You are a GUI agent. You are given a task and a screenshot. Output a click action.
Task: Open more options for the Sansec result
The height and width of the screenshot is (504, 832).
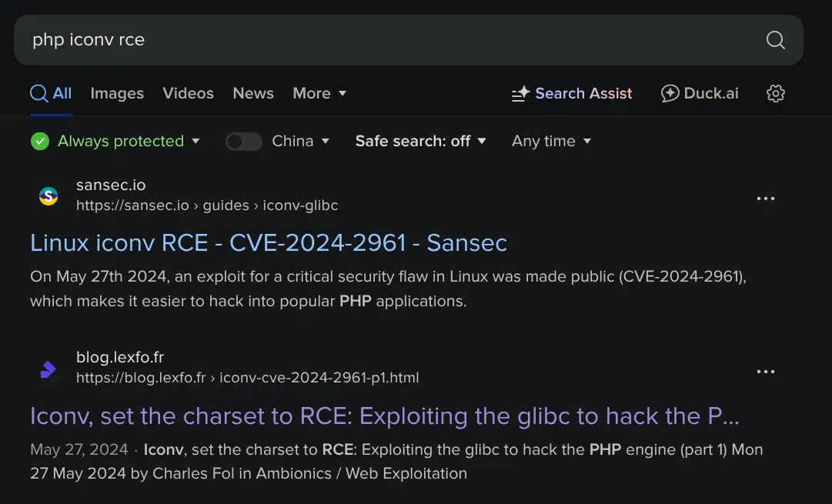[x=765, y=199]
